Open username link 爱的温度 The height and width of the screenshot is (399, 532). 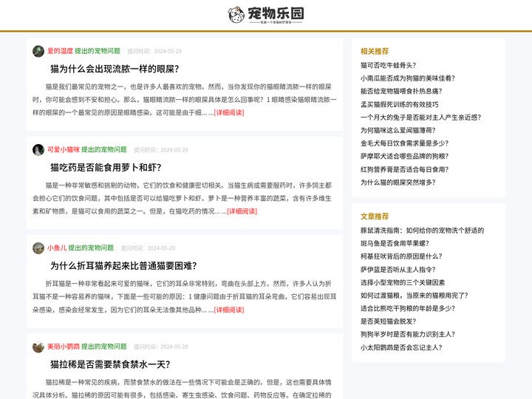tap(60, 51)
